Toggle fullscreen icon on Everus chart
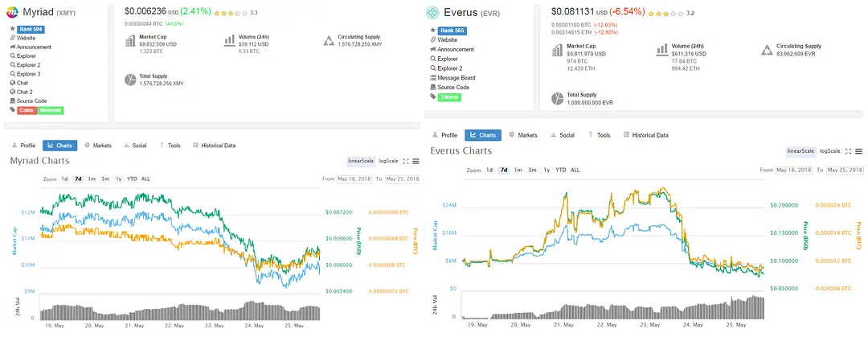 [848, 151]
